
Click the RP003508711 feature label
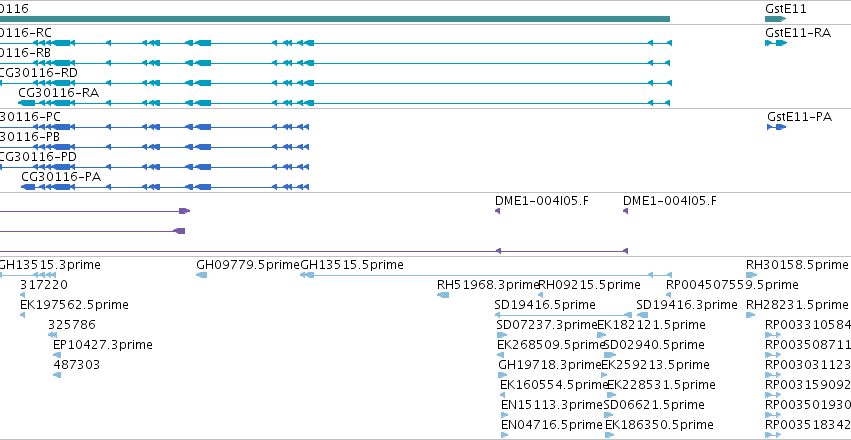tap(808, 345)
